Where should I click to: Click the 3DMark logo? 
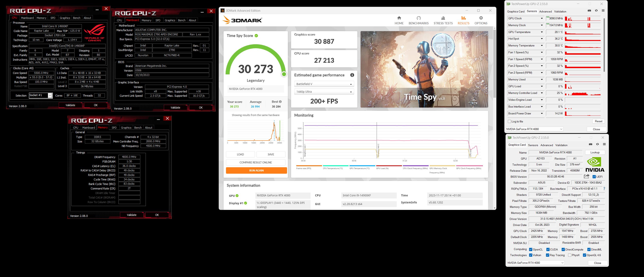[x=242, y=20]
